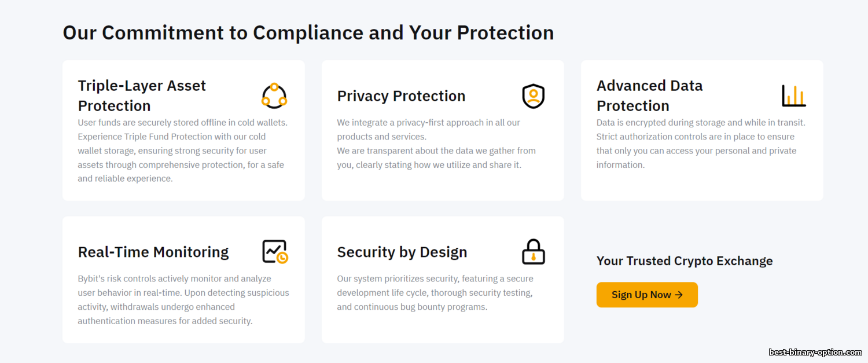The width and height of the screenshot is (868, 363).
Task: Click the Triple-Layer Asset Protection circles icon
Action: coord(274,96)
